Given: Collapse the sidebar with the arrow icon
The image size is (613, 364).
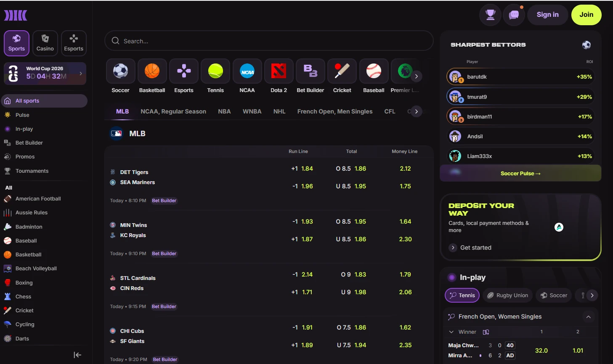Looking at the screenshot, I should 77,355.
